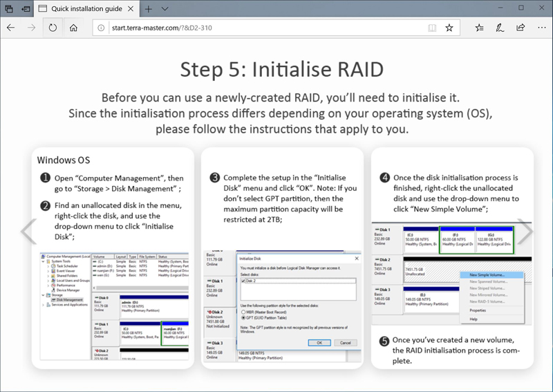
Task: Open Add notes pen tool
Action: coord(499,28)
